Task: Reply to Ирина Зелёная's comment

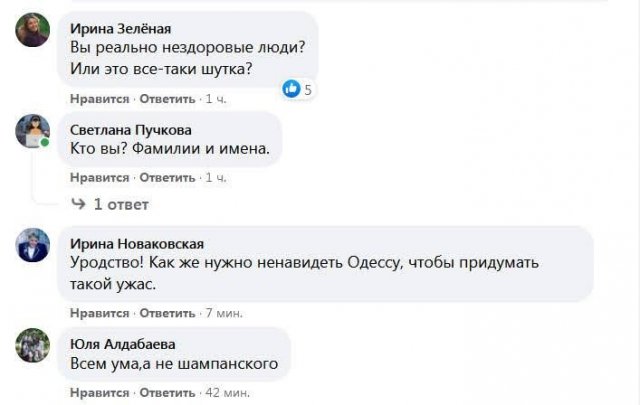Action: 167,99
